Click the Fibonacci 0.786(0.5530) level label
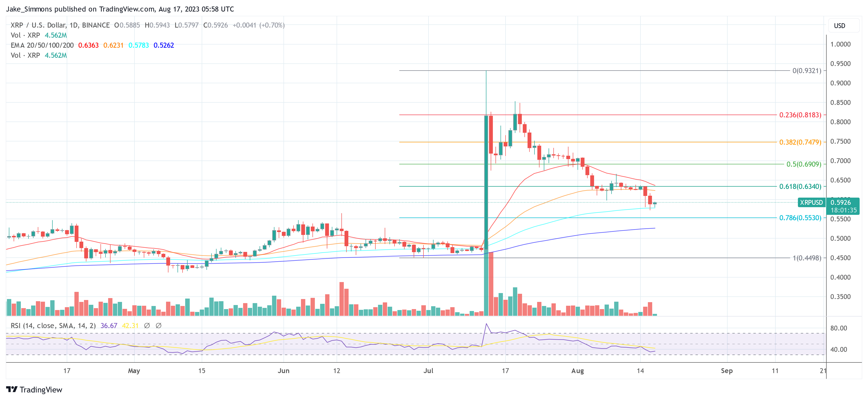 (800, 218)
